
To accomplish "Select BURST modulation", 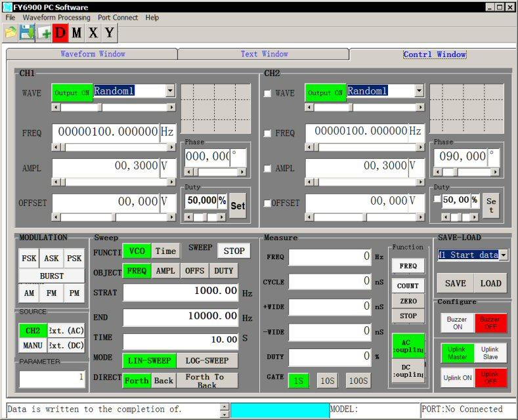I will (x=51, y=276).
